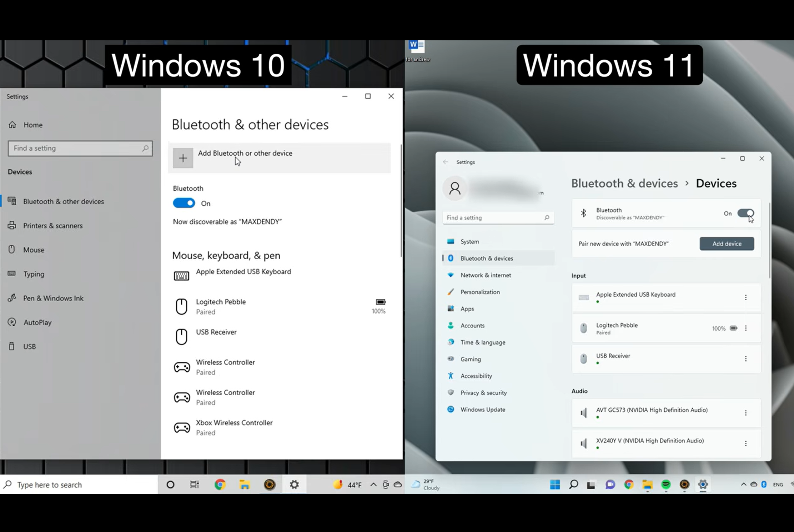794x532 pixels.
Task: Open Gaming category in Windows 11 Settings
Action: [x=498, y=359]
